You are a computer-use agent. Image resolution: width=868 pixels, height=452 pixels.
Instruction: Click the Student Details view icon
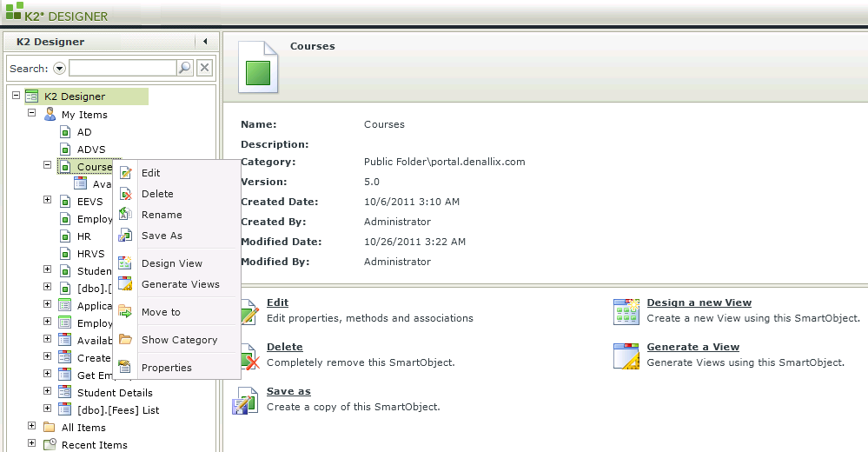coord(65,392)
